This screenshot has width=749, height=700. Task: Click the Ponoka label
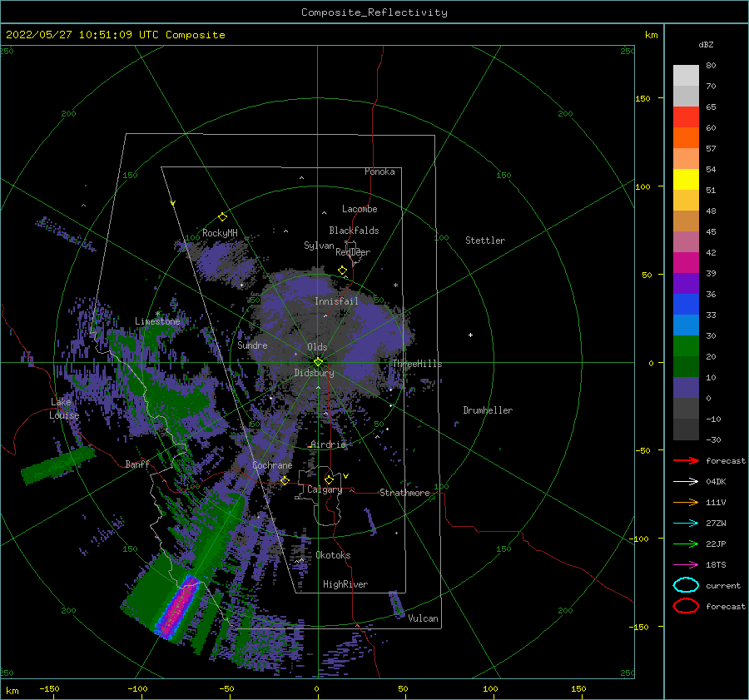point(379,171)
